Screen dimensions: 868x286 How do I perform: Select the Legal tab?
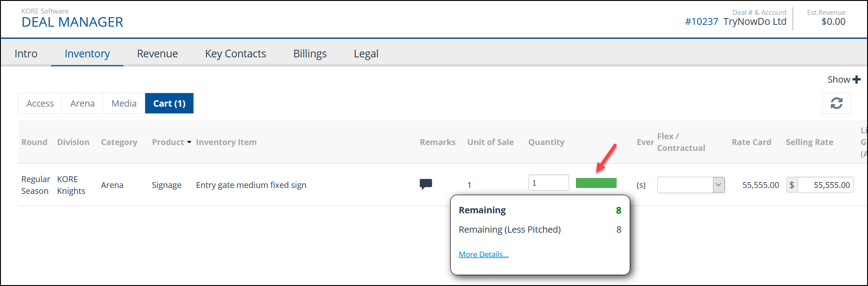click(366, 54)
